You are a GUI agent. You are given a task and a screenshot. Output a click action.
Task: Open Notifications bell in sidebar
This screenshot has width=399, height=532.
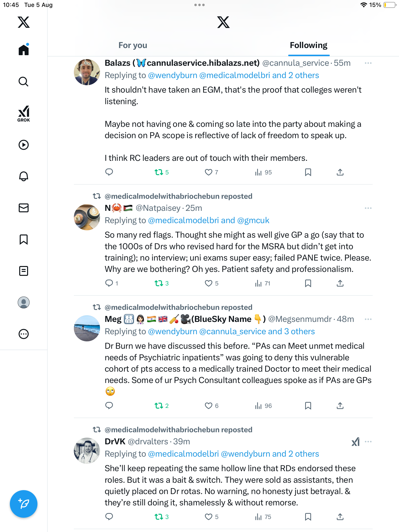(24, 176)
